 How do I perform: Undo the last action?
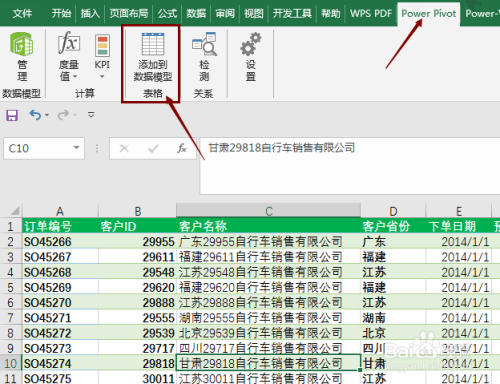click(35, 115)
